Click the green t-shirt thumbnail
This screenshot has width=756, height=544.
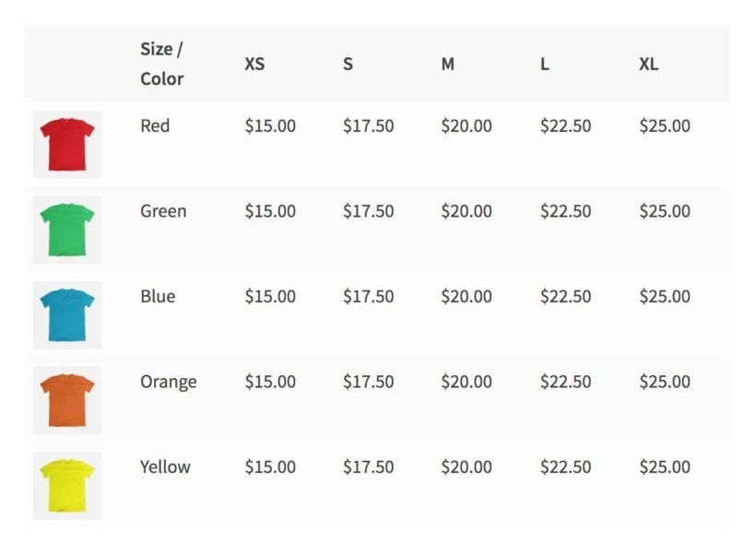(x=67, y=230)
